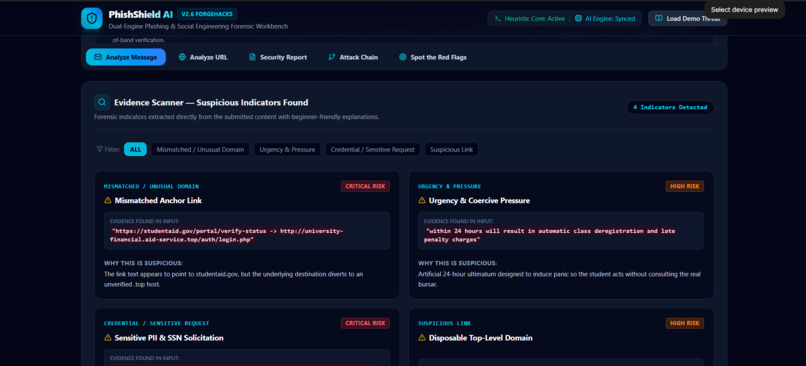Filter by Urgency & Pressure

click(x=287, y=150)
